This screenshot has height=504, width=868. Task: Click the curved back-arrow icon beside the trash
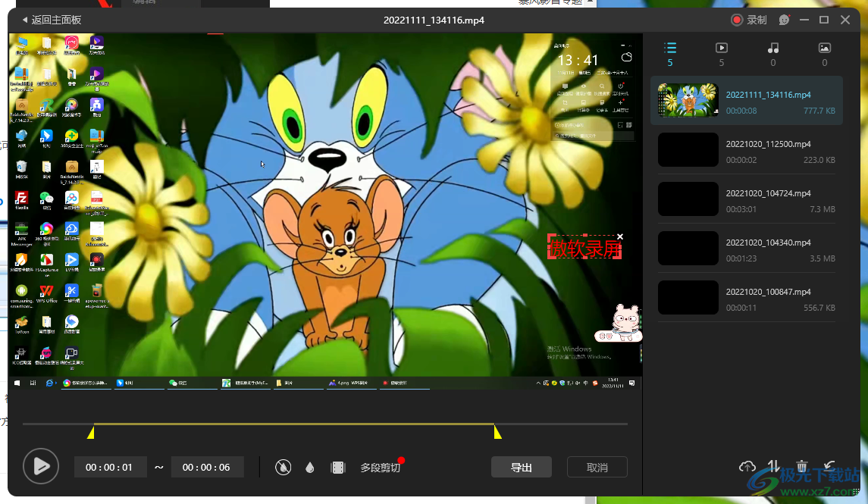tap(829, 466)
